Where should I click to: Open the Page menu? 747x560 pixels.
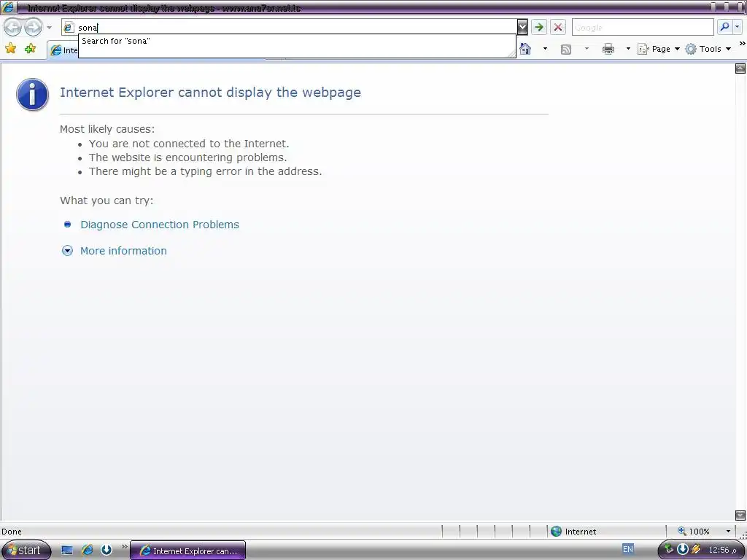pyautogui.click(x=659, y=49)
